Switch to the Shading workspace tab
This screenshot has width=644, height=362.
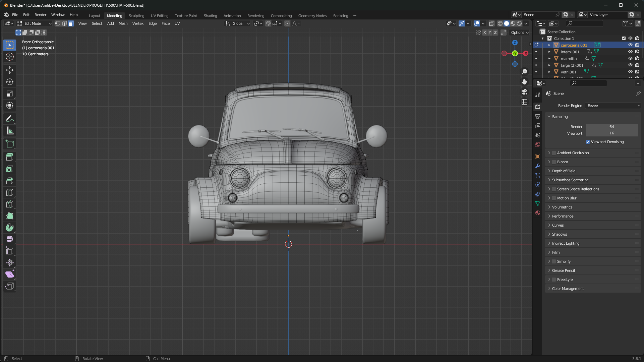tap(210, 16)
